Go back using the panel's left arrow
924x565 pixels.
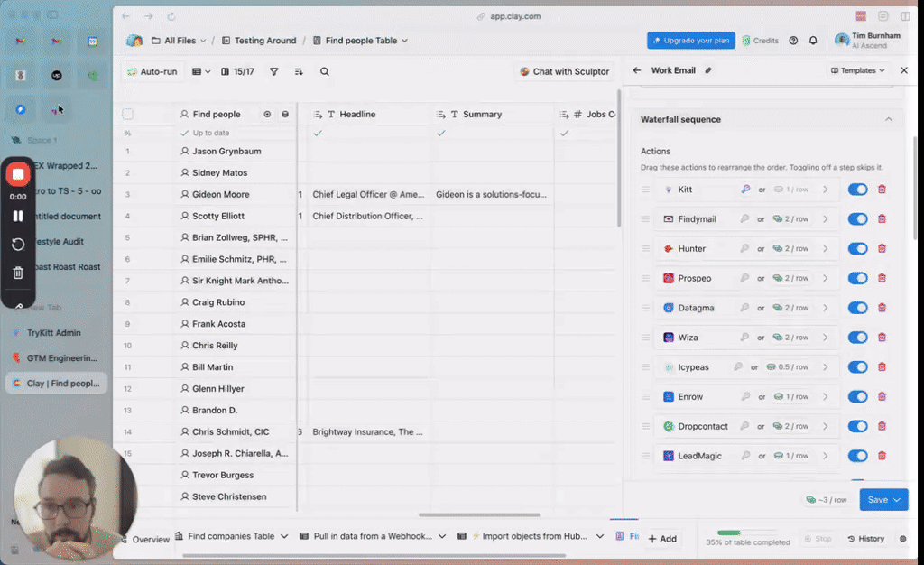637,70
